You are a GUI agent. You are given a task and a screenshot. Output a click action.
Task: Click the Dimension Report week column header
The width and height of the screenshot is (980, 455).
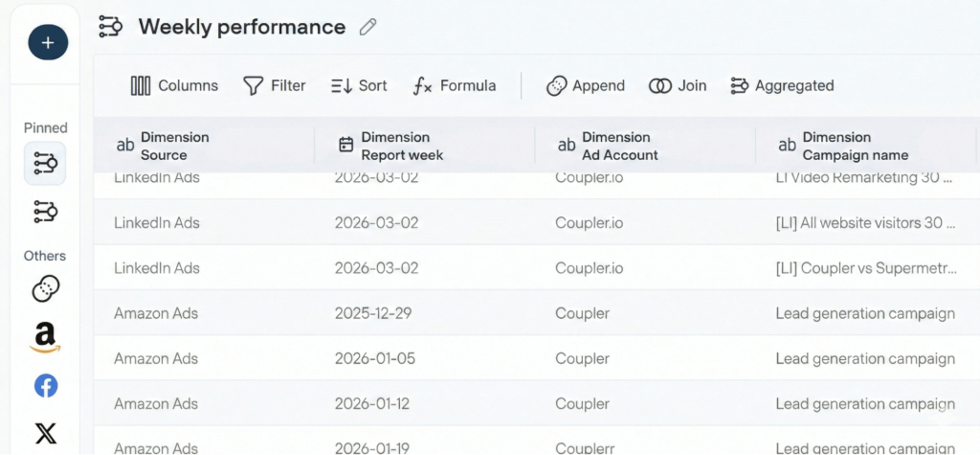click(424, 146)
